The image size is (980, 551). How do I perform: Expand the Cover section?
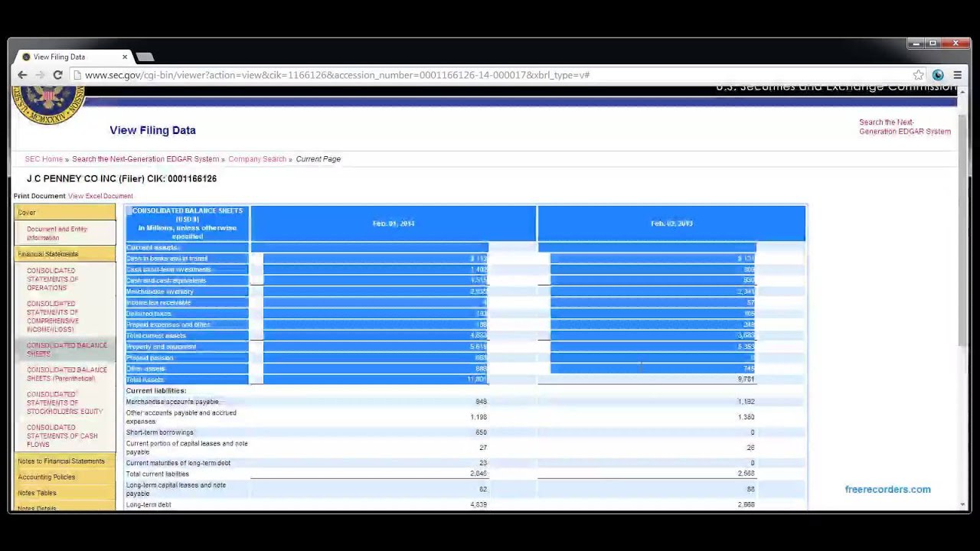(x=64, y=213)
